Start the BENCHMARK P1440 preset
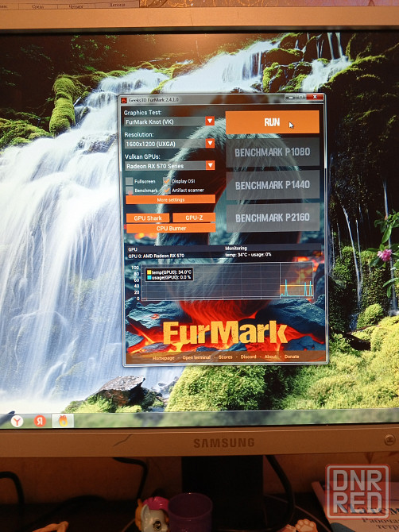Screen dimensions: 399x532 pos(273,185)
